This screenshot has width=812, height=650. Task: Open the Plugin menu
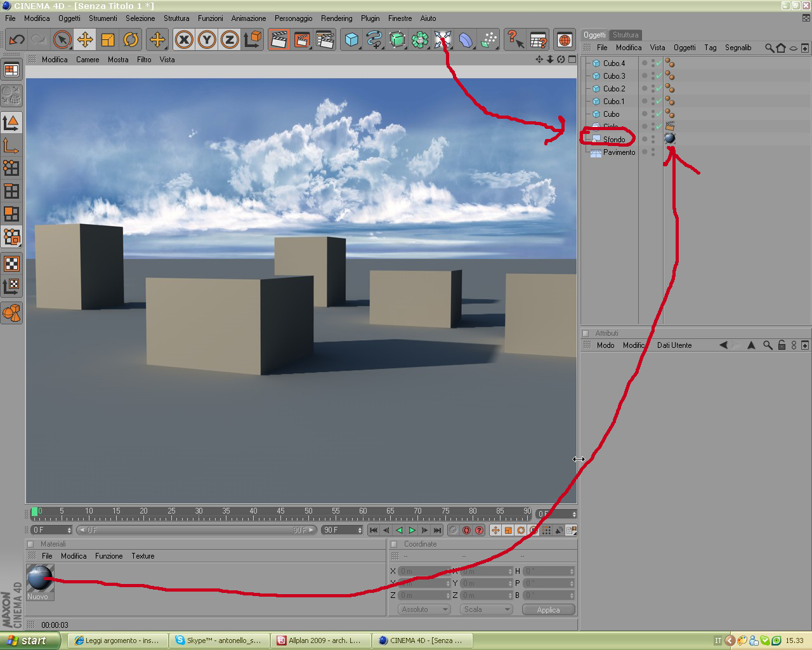(370, 18)
